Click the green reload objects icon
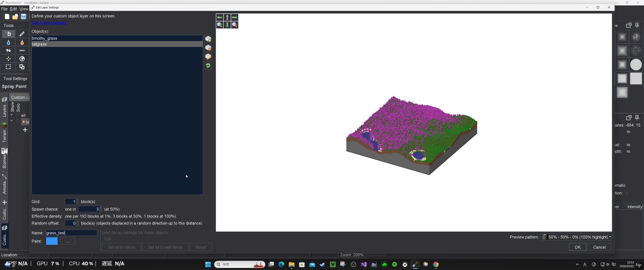The image size is (644, 270). [208, 66]
